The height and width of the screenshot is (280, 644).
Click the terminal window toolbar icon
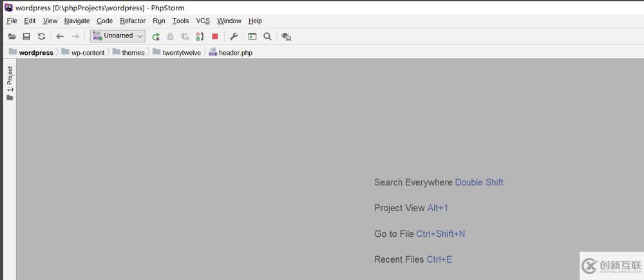pyautogui.click(x=252, y=37)
